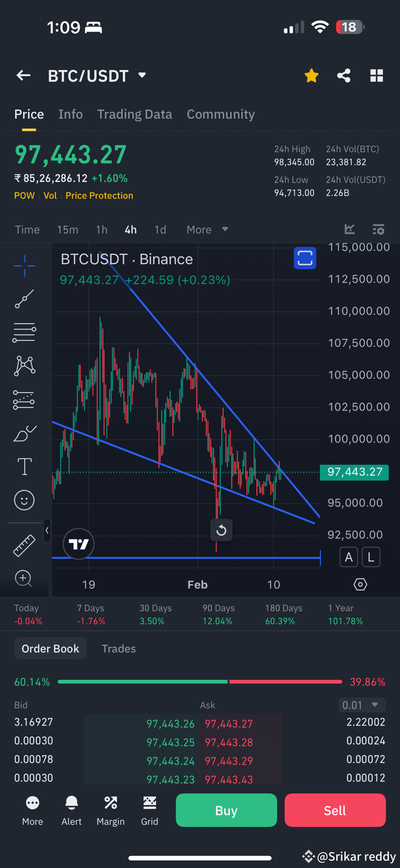Tap the blue fullscreen chart button
Image resolution: width=400 pixels, height=868 pixels.
point(305,258)
